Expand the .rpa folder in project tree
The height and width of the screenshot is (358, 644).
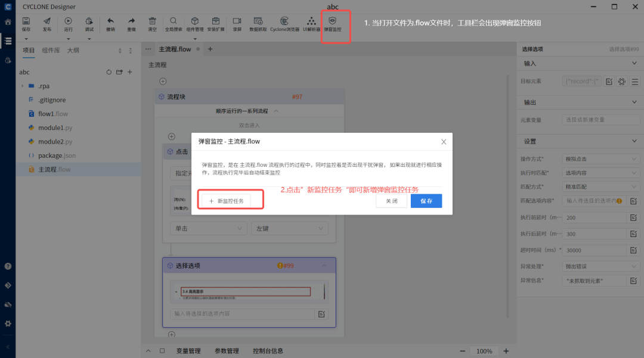pos(23,86)
